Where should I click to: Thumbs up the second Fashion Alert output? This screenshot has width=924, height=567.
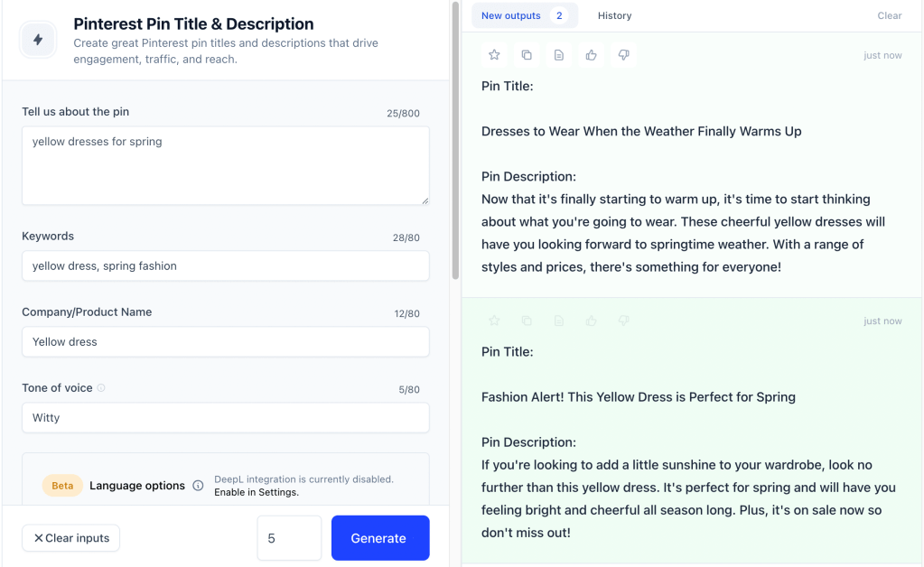point(592,321)
